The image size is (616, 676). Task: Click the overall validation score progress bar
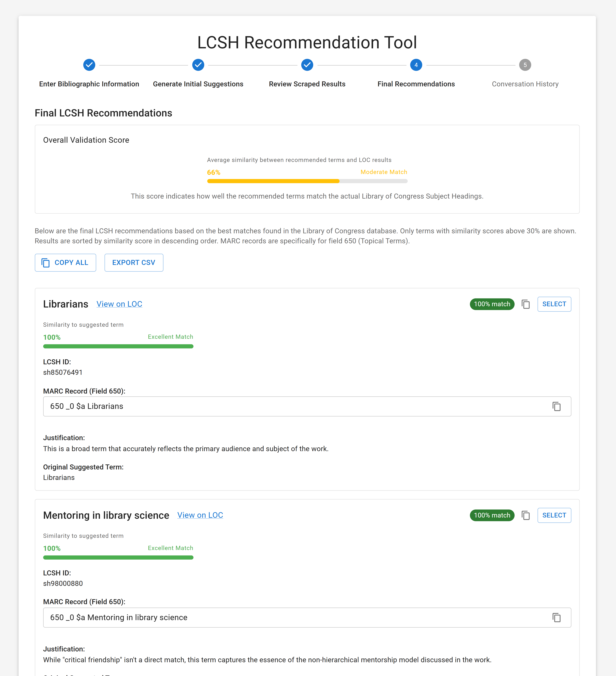(x=307, y=181)
